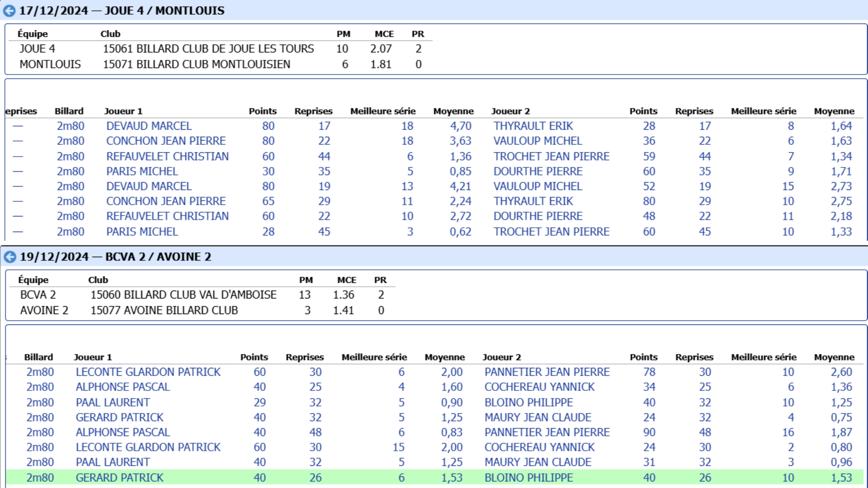Click ALPHONSE PASCAL with 48 reprises

[x=123, y=432]
